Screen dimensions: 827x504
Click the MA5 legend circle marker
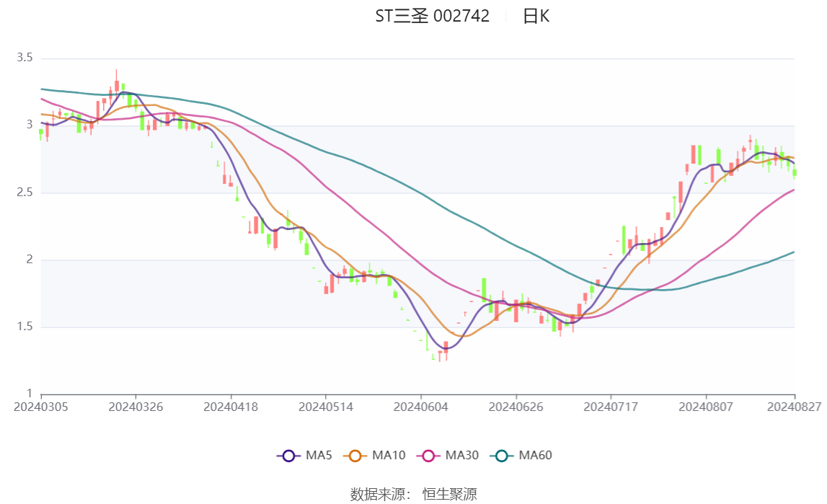[288, 456]
